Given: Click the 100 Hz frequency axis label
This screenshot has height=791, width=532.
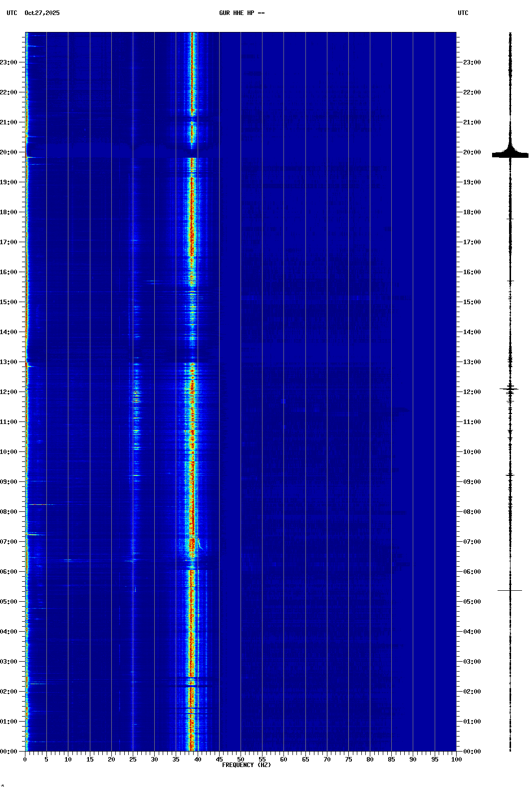Looking at the screenshot, I should click(x=456, y=760).
